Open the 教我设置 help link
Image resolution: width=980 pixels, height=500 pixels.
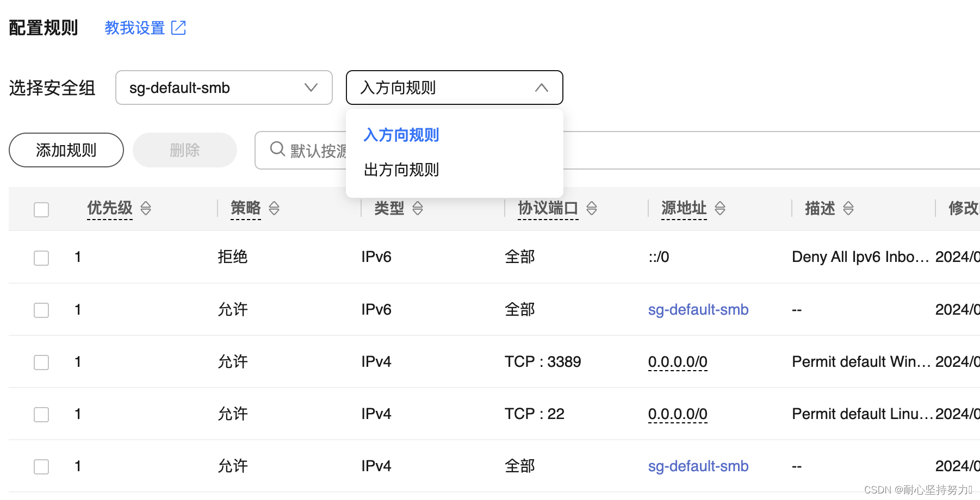click(x=135, y=28)
